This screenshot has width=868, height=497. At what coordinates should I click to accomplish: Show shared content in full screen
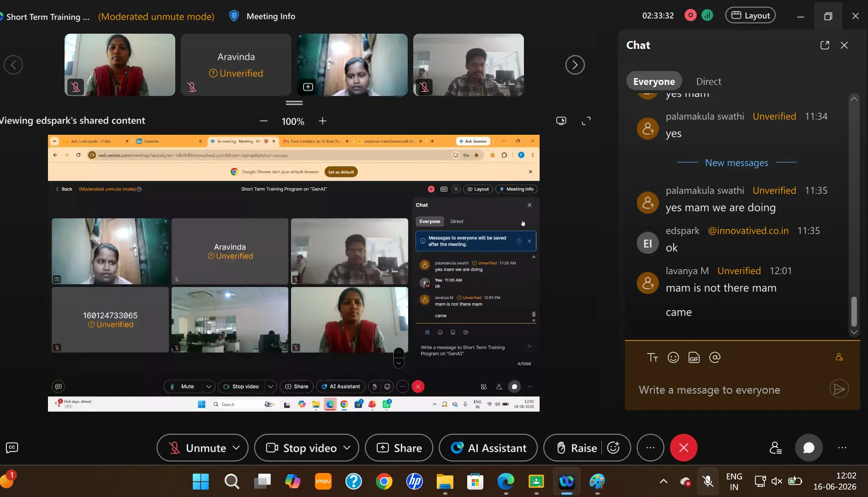pyautogui.click(x=586, y=121)
